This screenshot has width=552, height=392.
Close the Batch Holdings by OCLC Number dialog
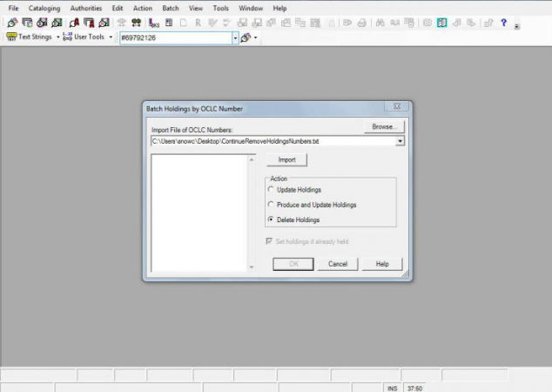[397, 106]
